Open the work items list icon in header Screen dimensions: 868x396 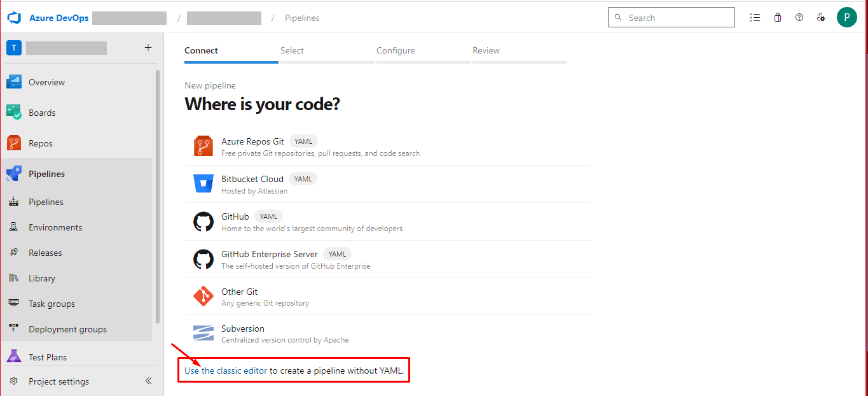[x=755, y=18]
